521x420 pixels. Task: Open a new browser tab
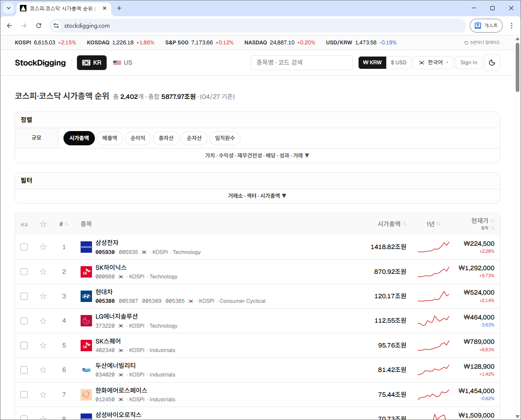[x=119, y=8]
